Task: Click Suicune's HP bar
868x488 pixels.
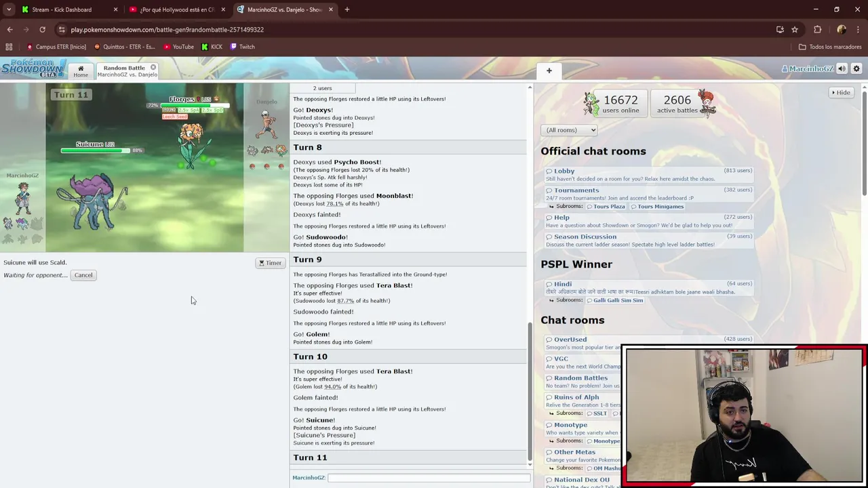Action: click(x=95, y=150)
